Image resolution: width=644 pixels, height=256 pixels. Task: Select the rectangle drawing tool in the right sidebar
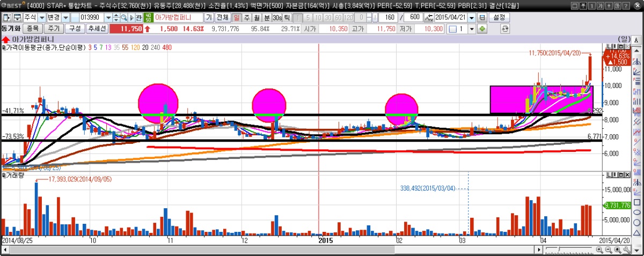(636, 202)
